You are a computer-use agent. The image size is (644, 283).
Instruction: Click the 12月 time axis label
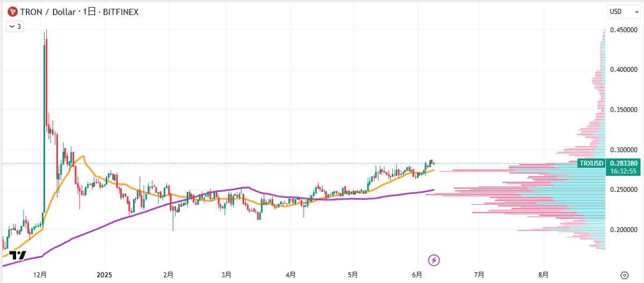pyautogui.click(x=40, y=275)
